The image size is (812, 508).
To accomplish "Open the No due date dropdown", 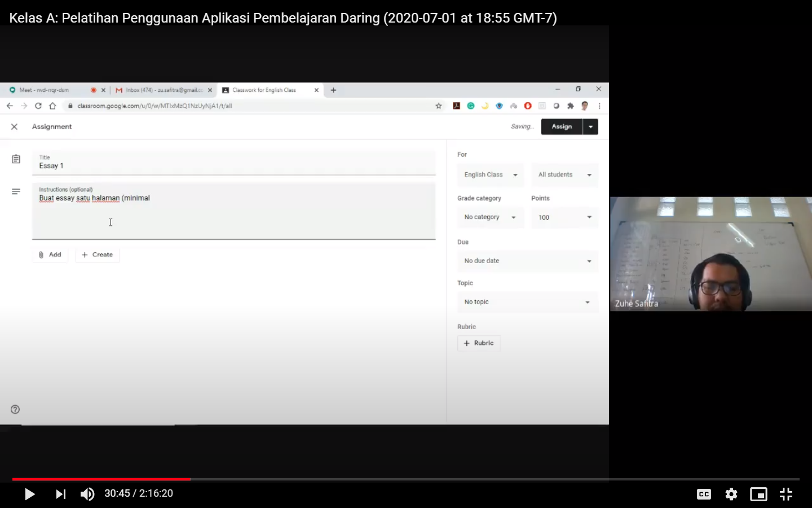I will coord(527,261).
